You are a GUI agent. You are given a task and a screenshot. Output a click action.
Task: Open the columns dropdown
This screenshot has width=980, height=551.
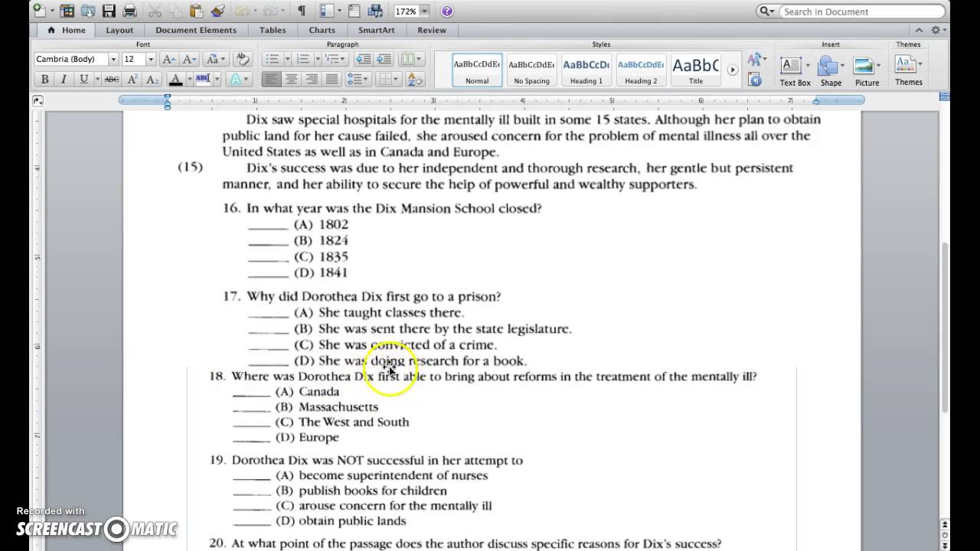pyautogui.click(x=411, y=59)
